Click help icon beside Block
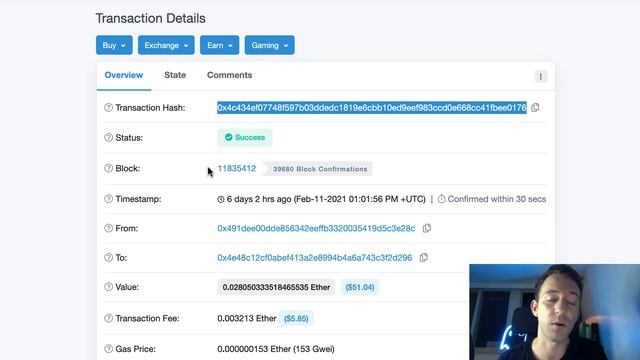Image resolution: width=640 pixels, height=360 pixels. (108, 168)
